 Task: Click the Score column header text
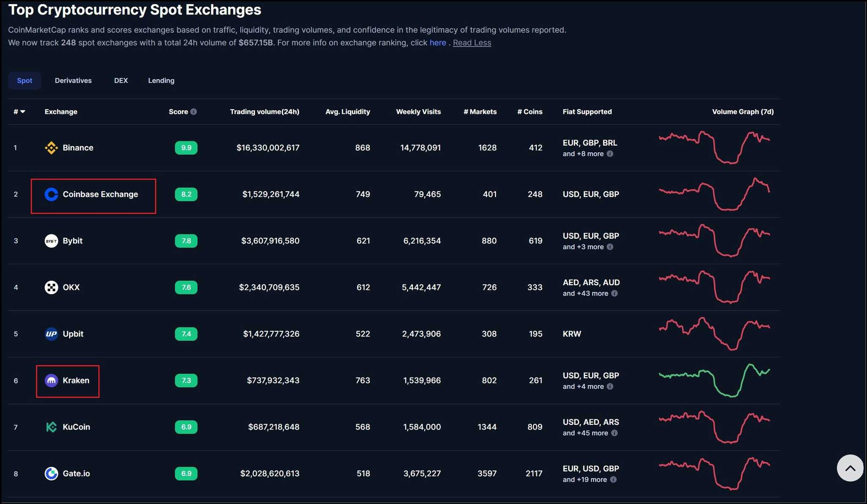[x=178, y=112]
